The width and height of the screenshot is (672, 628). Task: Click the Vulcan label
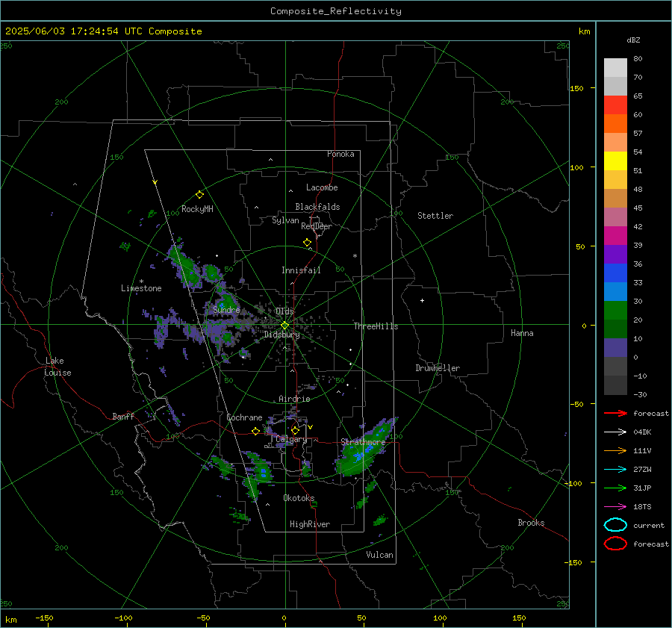pyautogui.click(x=379, y=555)
